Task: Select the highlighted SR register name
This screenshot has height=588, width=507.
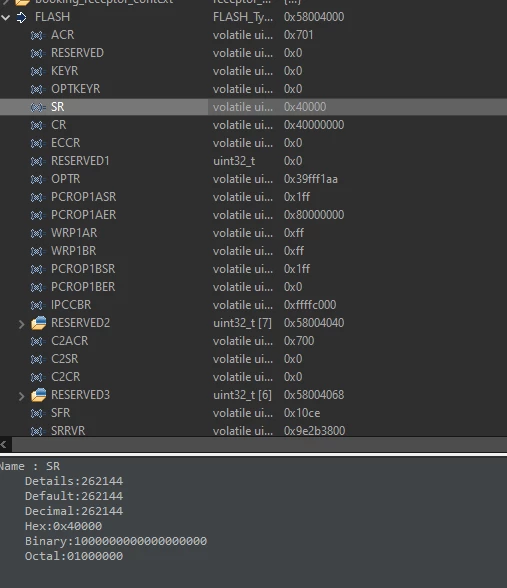Action: (x=58, y=107)
